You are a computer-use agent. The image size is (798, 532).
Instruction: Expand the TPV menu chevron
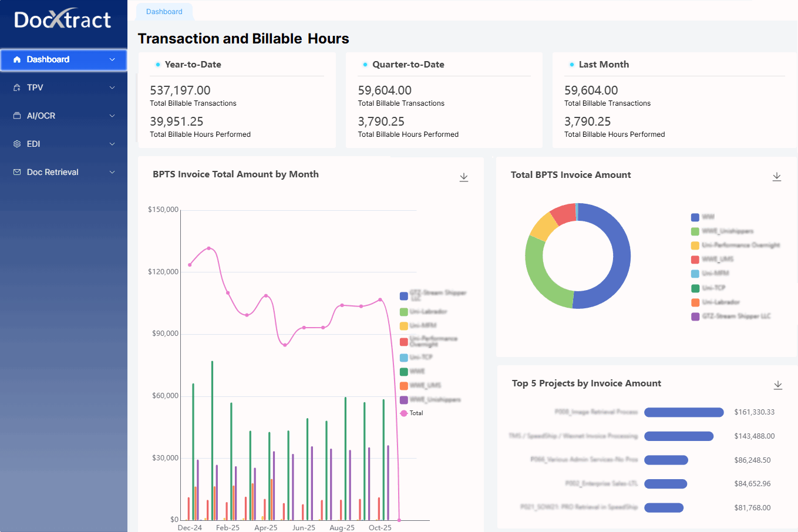112,87
